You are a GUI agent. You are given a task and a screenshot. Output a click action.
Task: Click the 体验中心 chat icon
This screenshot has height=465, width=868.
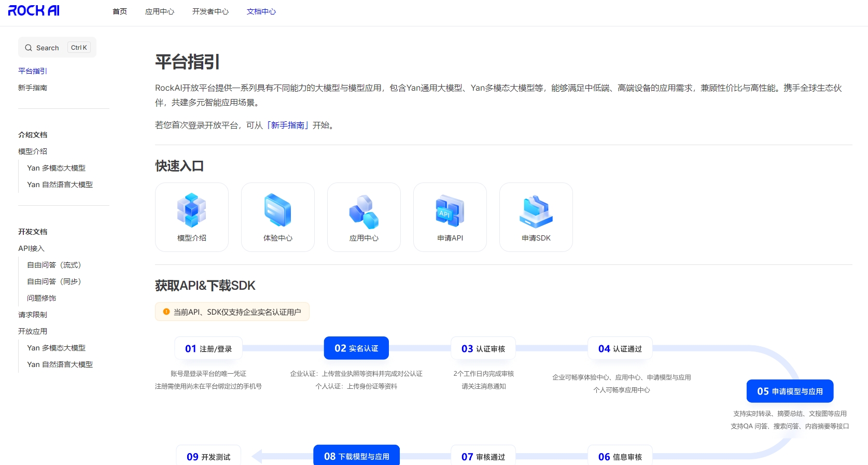tap(278, 210)
